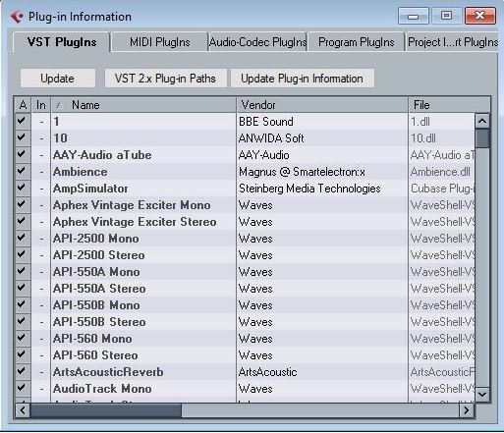Minimize the Plug-in Information window
Image resolution: width=504 pixels, height=433 pixels.
pyautogui.click(x=414, y=16)
